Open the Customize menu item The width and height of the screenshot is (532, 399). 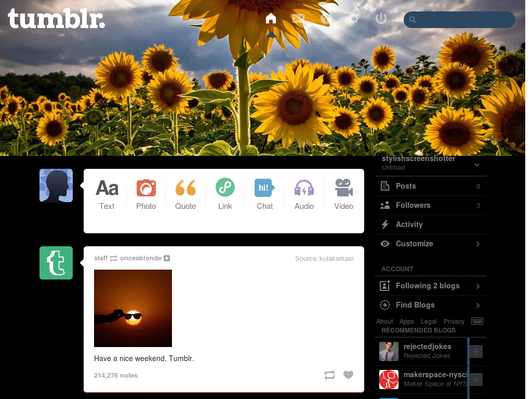point(431,244)
